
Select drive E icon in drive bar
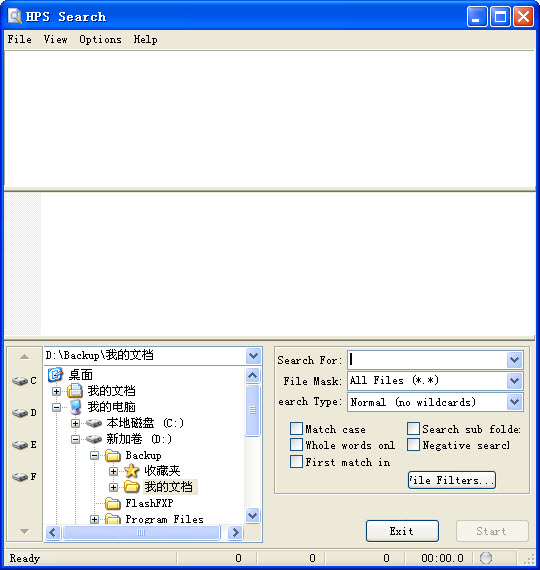20,445
